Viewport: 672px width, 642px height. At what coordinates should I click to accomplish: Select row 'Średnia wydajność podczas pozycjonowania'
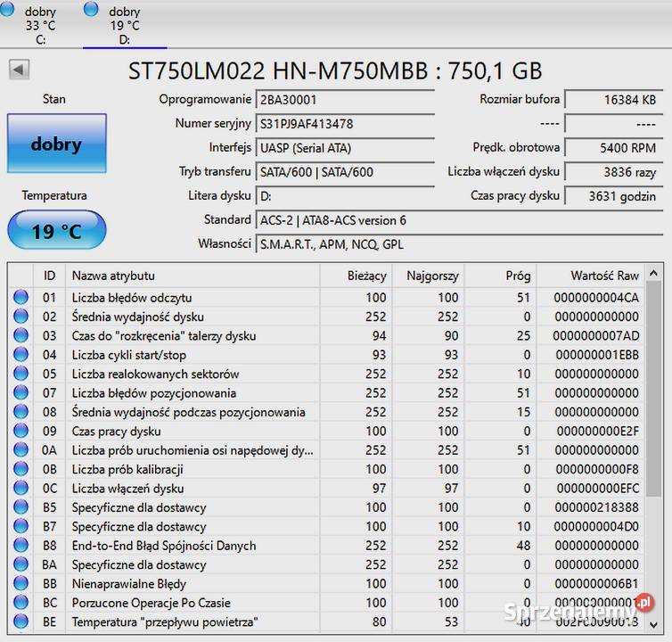(325, 412)
